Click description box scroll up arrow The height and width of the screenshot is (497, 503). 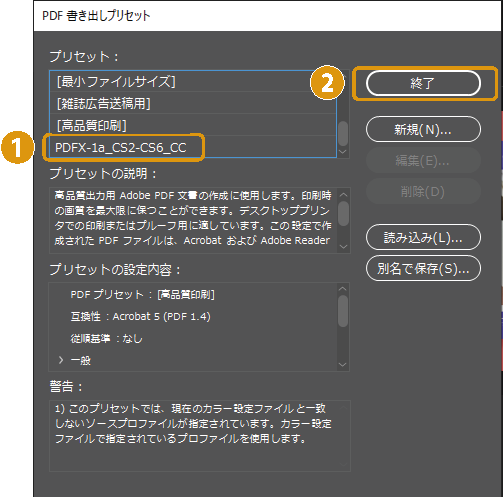point(344,194)
